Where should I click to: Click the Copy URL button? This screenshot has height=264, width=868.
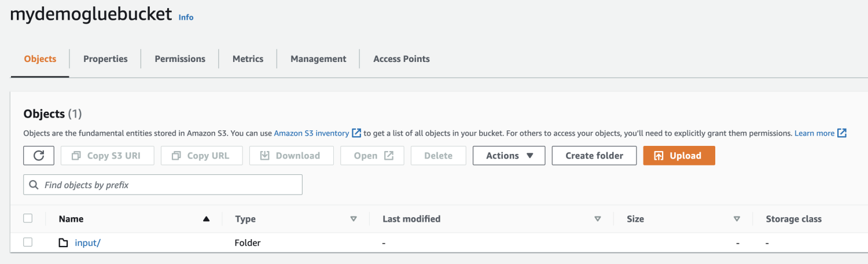click(201, 156)
